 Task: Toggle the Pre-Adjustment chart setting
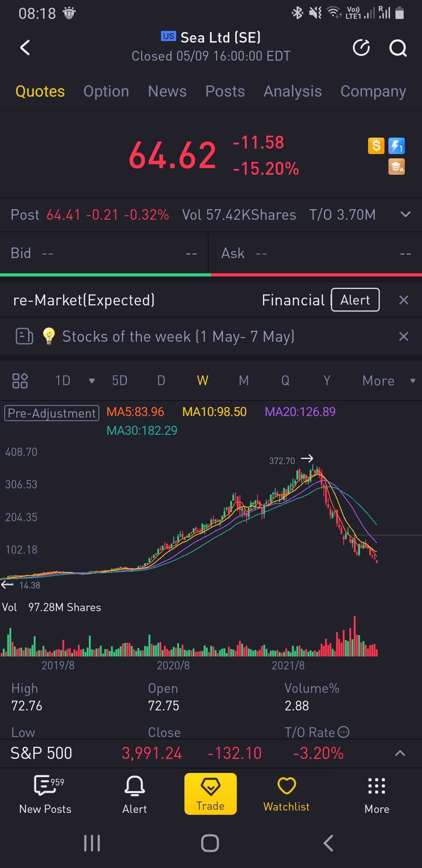[52, 413]
